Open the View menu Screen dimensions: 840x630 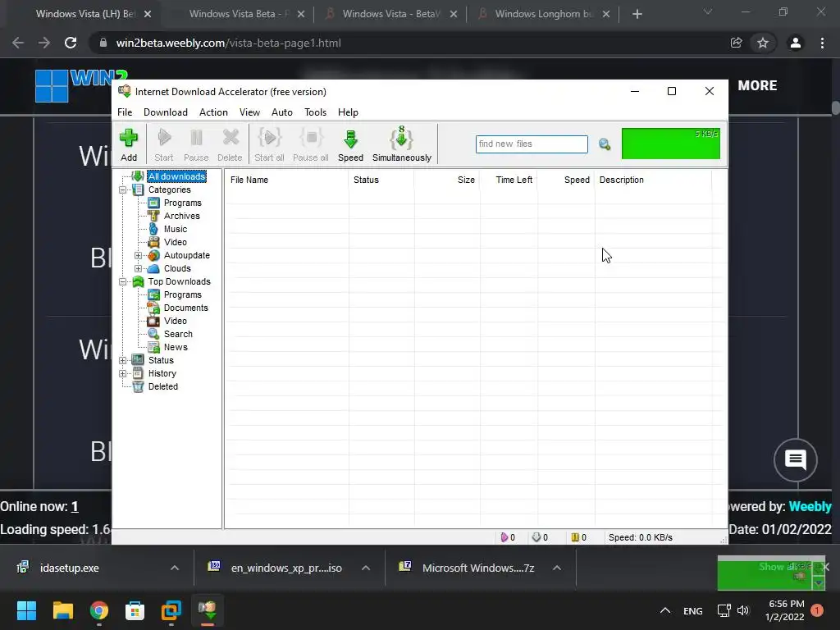click(249, 112)
